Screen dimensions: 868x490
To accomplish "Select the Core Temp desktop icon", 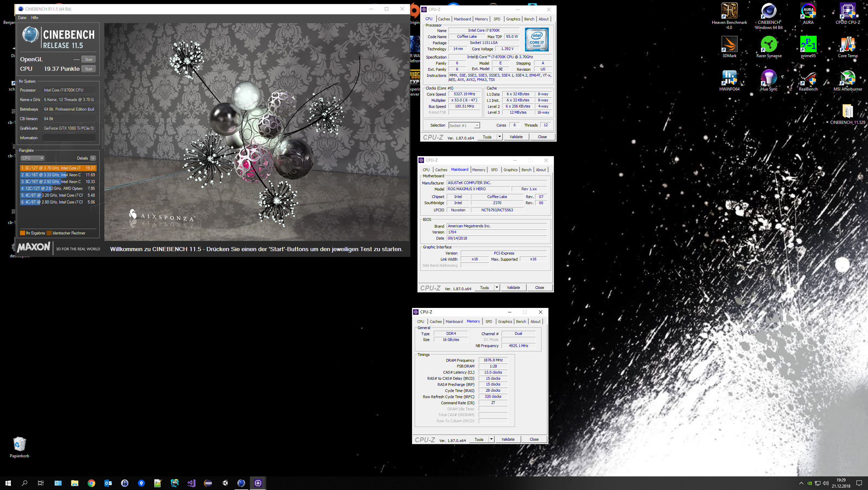I will point(848,47).
